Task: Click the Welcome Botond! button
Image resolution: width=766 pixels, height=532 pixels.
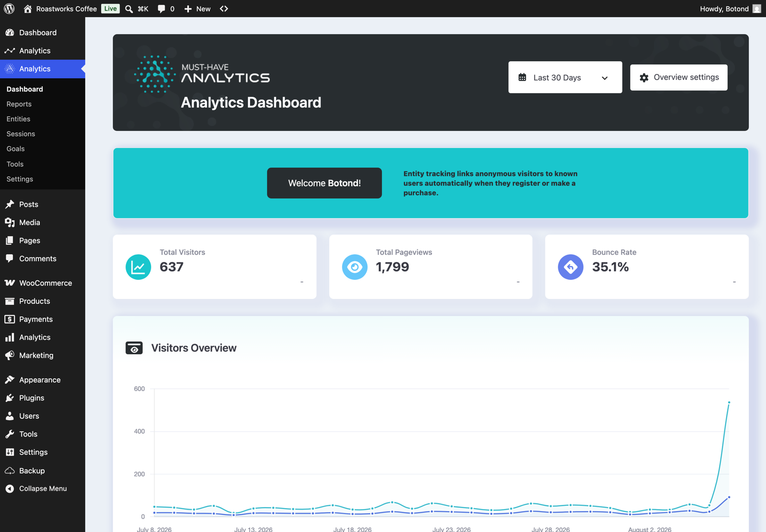Action: tap(324, 183)
